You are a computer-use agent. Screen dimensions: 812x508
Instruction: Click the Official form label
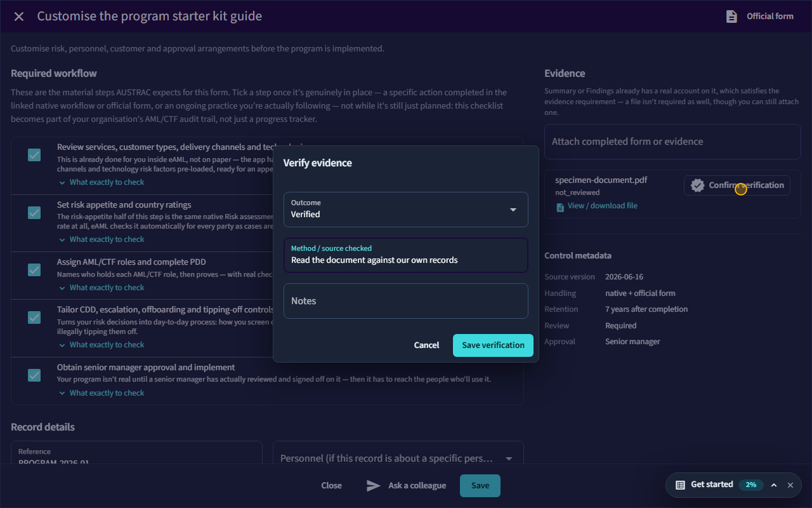tap(770, 17)
